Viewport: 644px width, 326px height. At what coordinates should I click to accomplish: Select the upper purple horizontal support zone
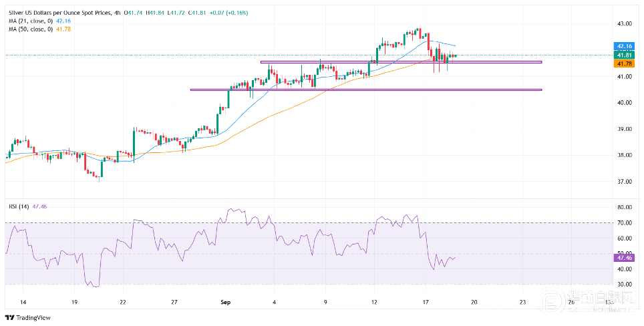(x=401, y=62)
